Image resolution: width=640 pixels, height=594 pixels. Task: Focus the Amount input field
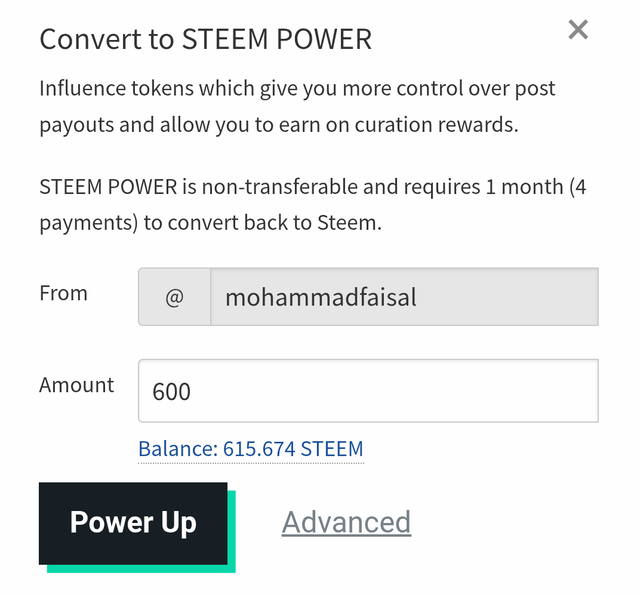pos(368,391)
